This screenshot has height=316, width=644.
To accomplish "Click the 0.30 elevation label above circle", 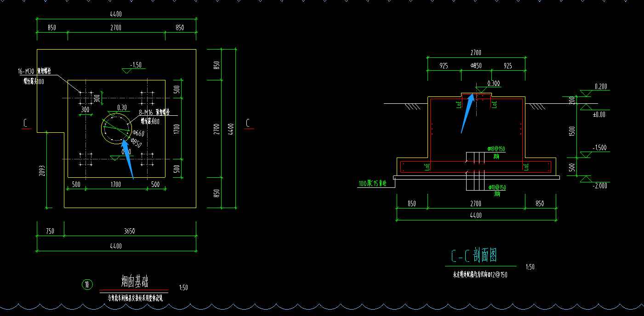I will tap(122, 108).
